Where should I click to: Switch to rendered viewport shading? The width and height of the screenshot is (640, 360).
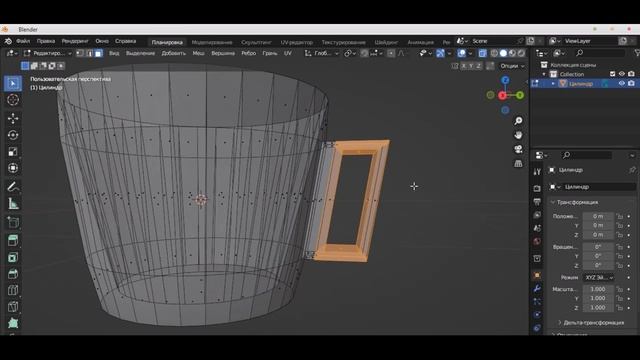[521, 53]
